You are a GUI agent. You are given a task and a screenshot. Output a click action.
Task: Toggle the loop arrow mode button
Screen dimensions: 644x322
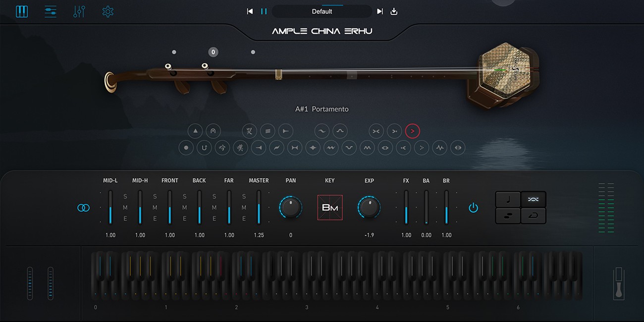click(x=534, y=215)
